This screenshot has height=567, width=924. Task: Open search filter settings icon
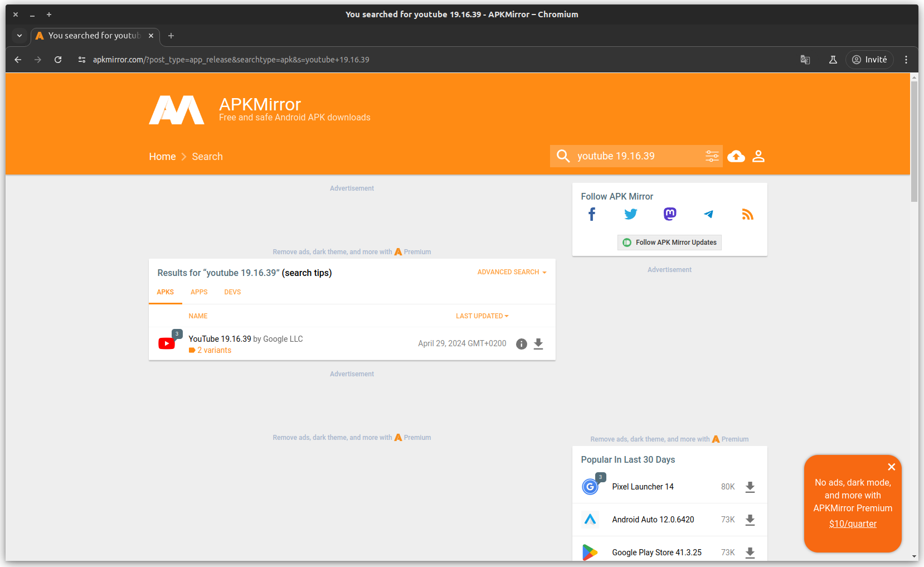tap(712, 156)
